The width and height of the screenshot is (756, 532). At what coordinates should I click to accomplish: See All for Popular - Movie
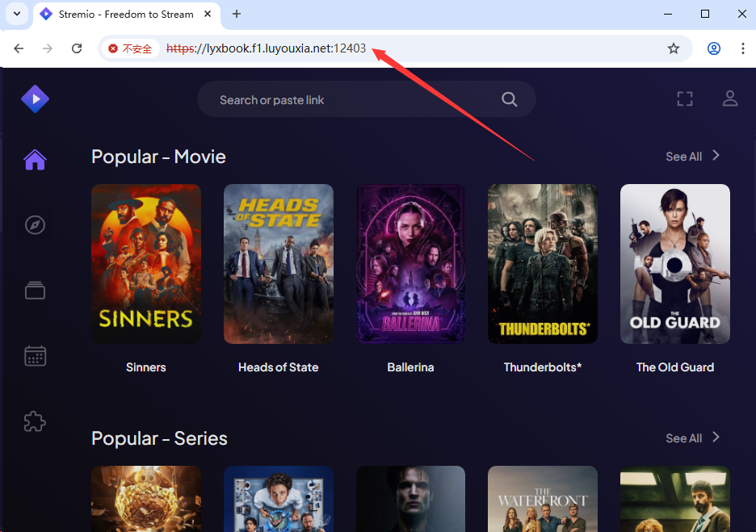(692, 156)
